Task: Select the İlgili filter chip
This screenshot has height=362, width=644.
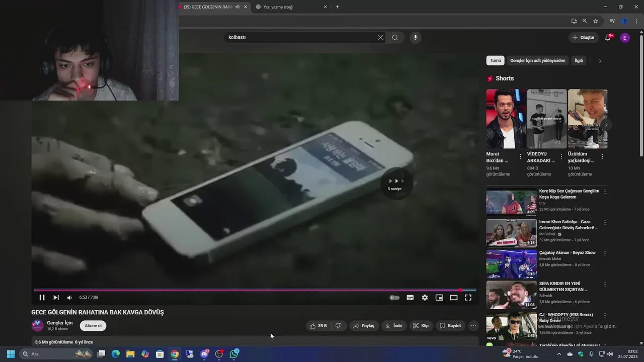Action: (579, 60)
